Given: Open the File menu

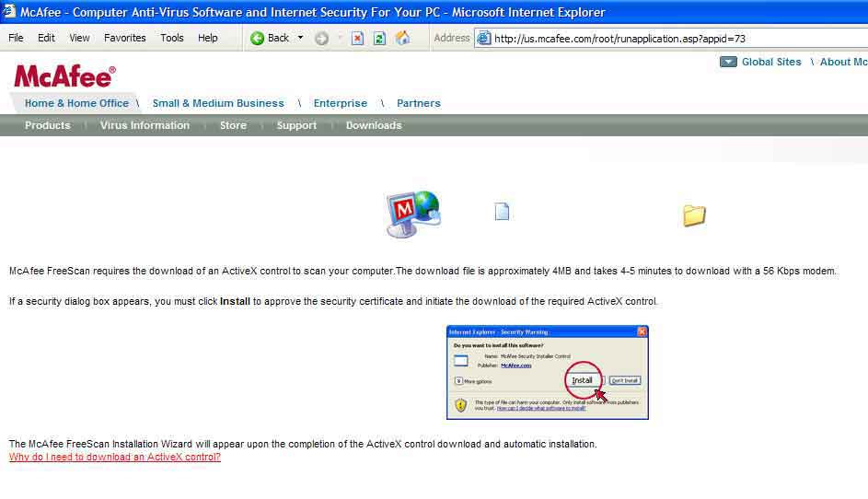Looking at the screenshot, I should (16, 38).
